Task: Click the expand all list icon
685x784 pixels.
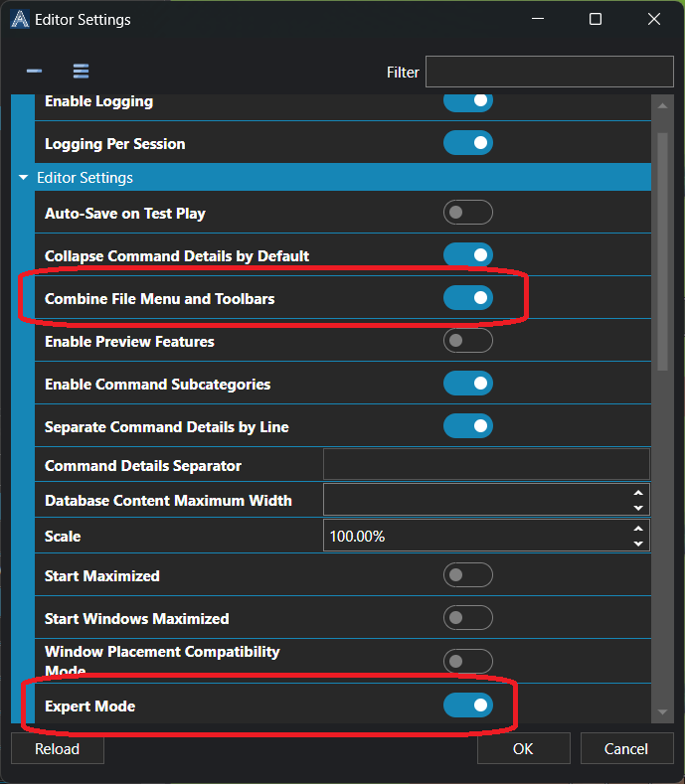Action: coord(82,72)
